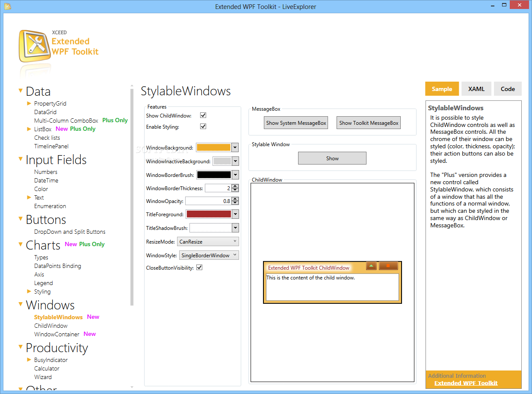Select the StylableWindows item

click(x=59, y=317)
